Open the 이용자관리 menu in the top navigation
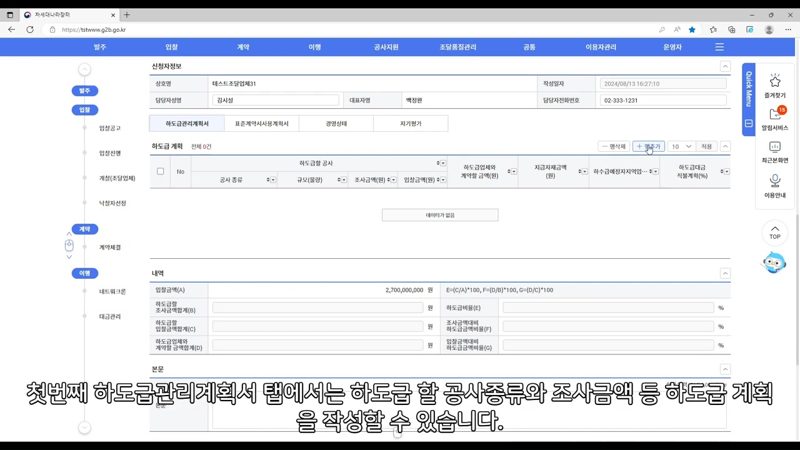800x450 pixels. click(601, 47)
